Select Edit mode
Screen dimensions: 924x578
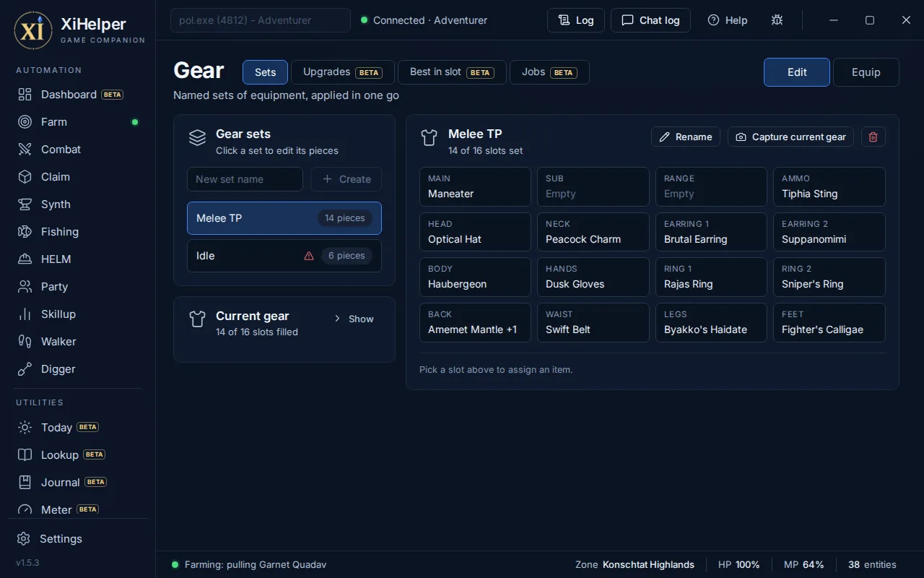pos(797,72)
